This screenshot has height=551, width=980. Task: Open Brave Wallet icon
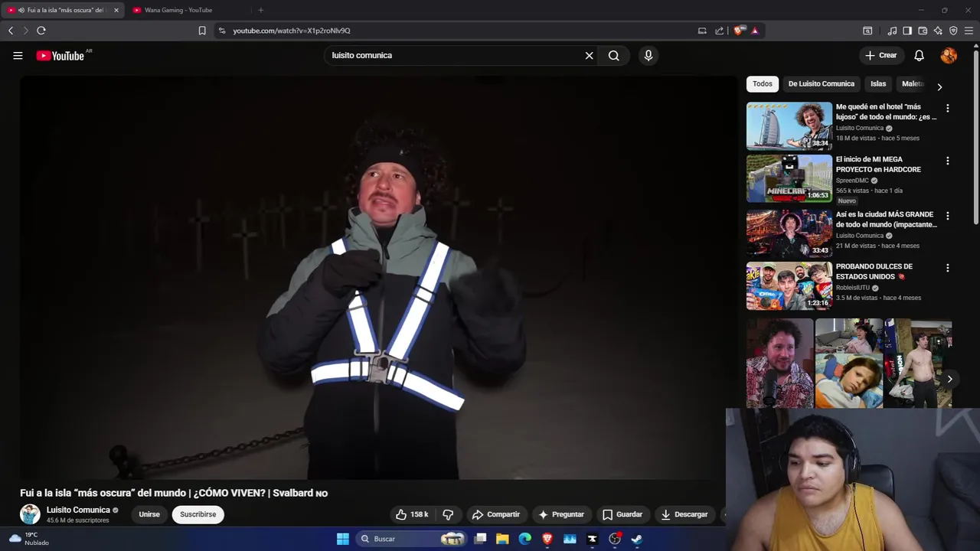pos(923,31)
